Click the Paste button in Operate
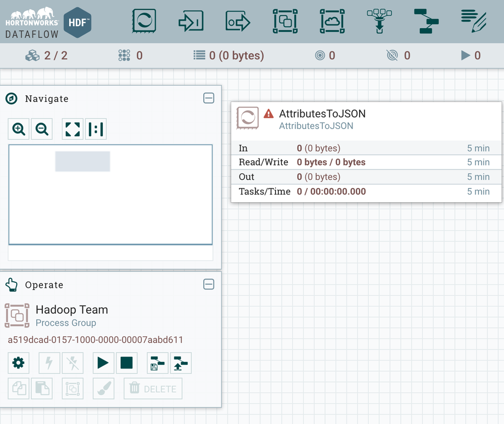The image size is (504, 424). tap(42, 388)
